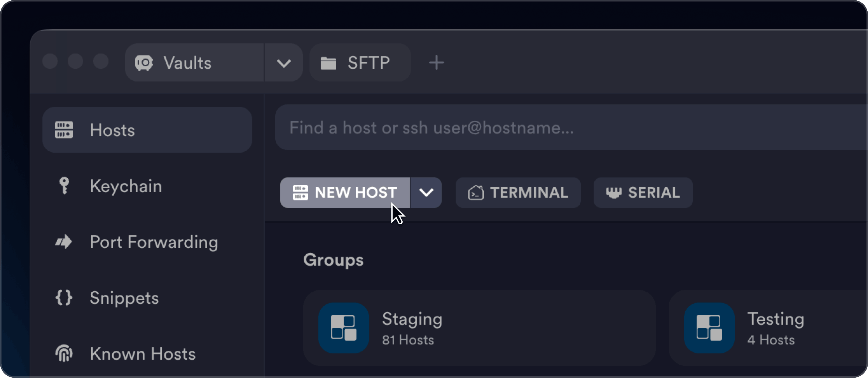Expand the Vaults dropdown chevron

click(284, 63)
